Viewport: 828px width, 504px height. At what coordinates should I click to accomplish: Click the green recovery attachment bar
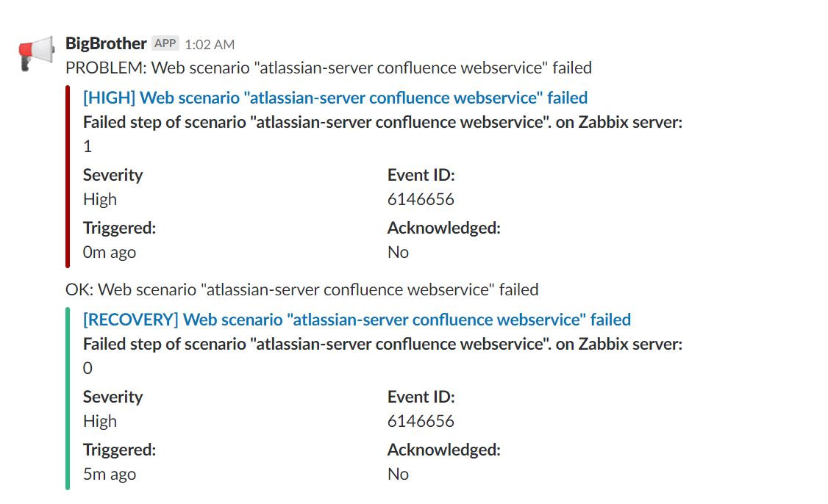click(x=68, y=398)
